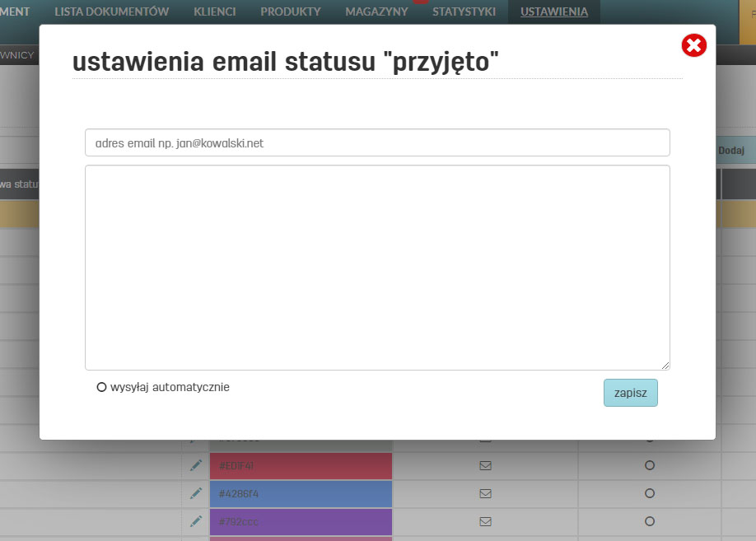Click the pencil icon beside #792ccc
This screenshot has height=541, width=756.
tap(195, 521)
